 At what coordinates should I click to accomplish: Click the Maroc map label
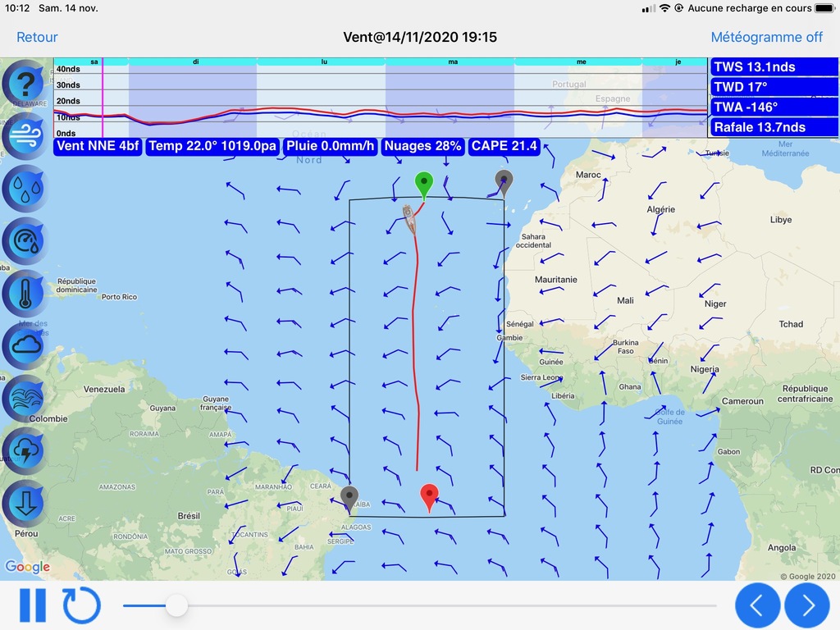point(587,175)
